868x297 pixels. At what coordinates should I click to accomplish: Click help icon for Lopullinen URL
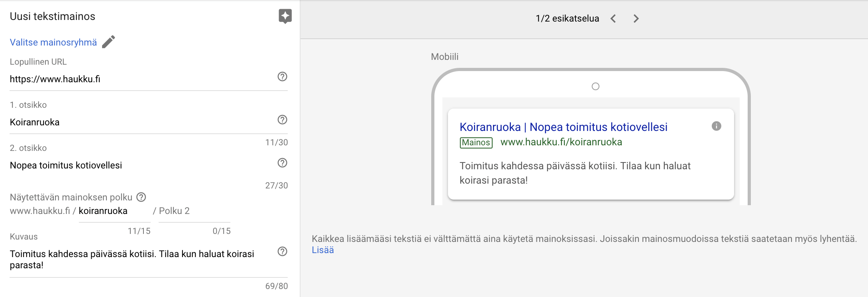(282, 77)
